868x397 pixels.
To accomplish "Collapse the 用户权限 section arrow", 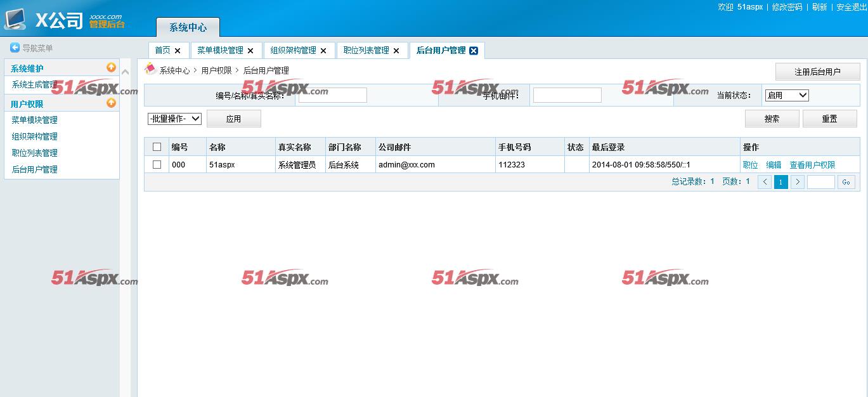I will point(112,103).
